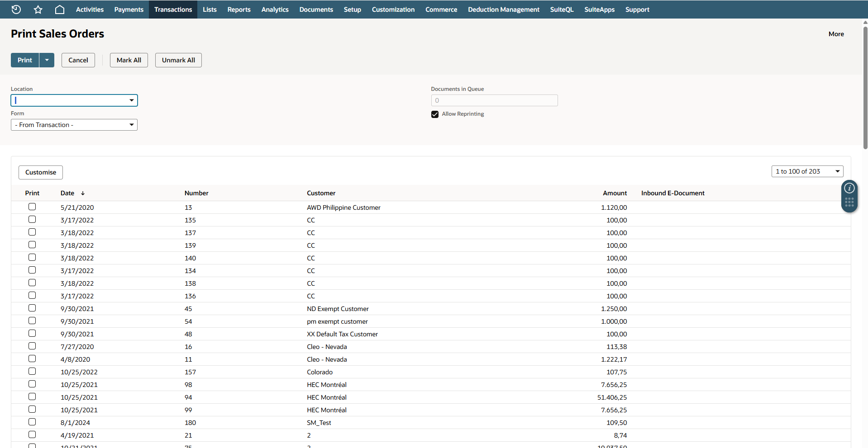Click pm exempt customer cell
Viewport: 868px width, 448px height.
point(338,321)
